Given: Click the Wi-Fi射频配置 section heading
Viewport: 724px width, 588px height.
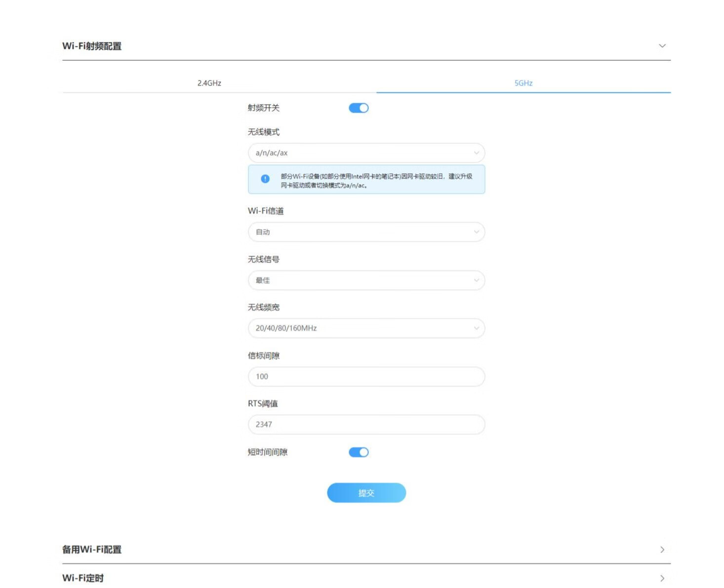Looking at the screenshot, I should click(x=92, y=46).
